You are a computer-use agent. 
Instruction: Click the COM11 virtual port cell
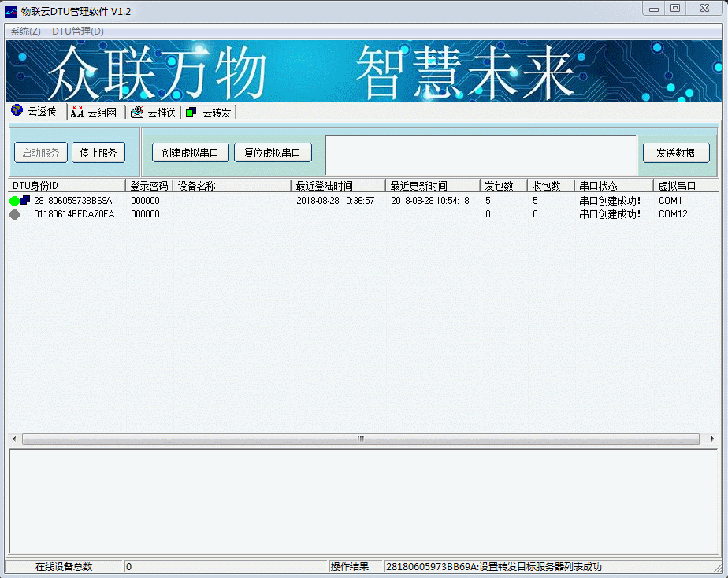click(x=672, y=200)
